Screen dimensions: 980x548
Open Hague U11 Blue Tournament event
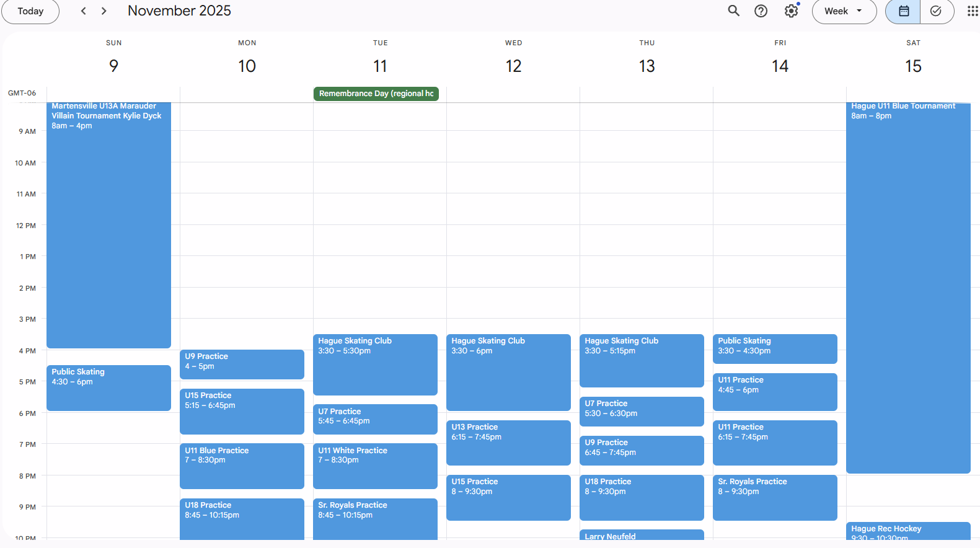point(908,285)
